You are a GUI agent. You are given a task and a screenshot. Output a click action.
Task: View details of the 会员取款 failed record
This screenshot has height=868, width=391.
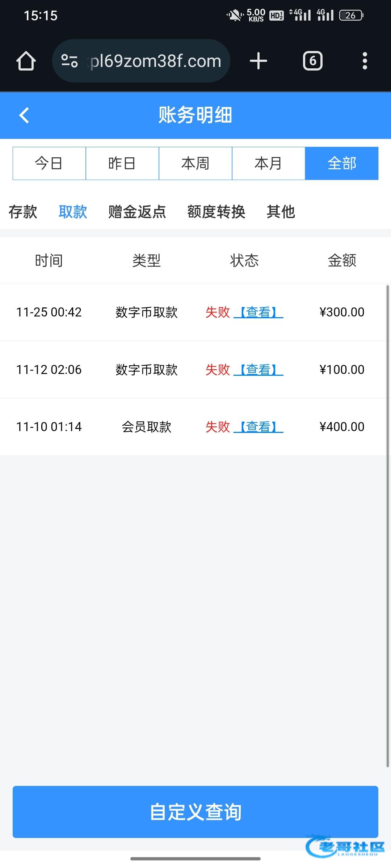pos(258,427)
